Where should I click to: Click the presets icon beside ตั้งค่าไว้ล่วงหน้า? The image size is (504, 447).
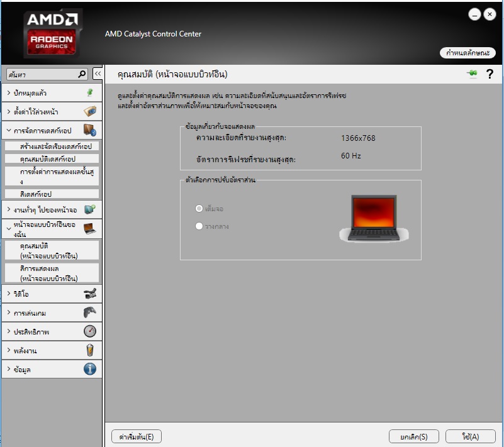(90, 111)
